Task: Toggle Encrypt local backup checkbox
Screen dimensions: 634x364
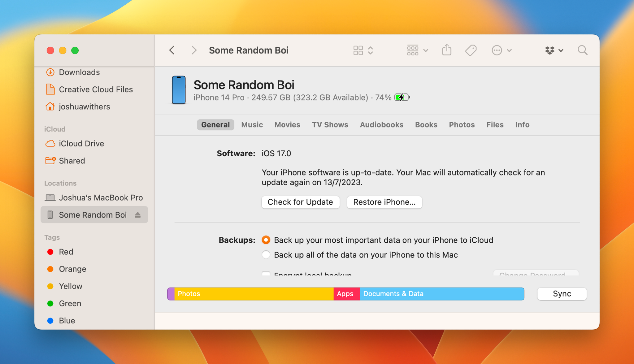Action: [266, 274]
